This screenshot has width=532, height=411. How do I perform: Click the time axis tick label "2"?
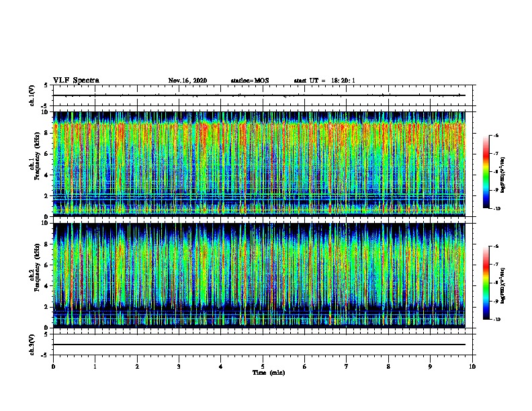[x=137, y=367]
